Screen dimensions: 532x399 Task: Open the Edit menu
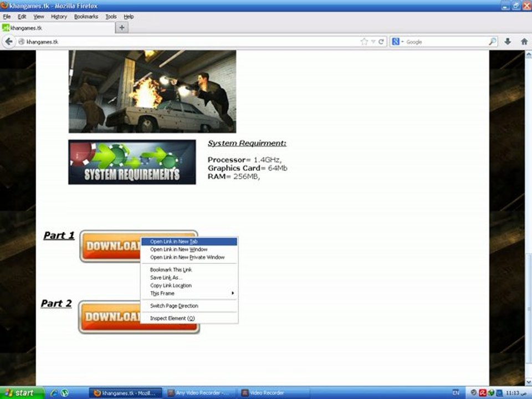[22, 16]
